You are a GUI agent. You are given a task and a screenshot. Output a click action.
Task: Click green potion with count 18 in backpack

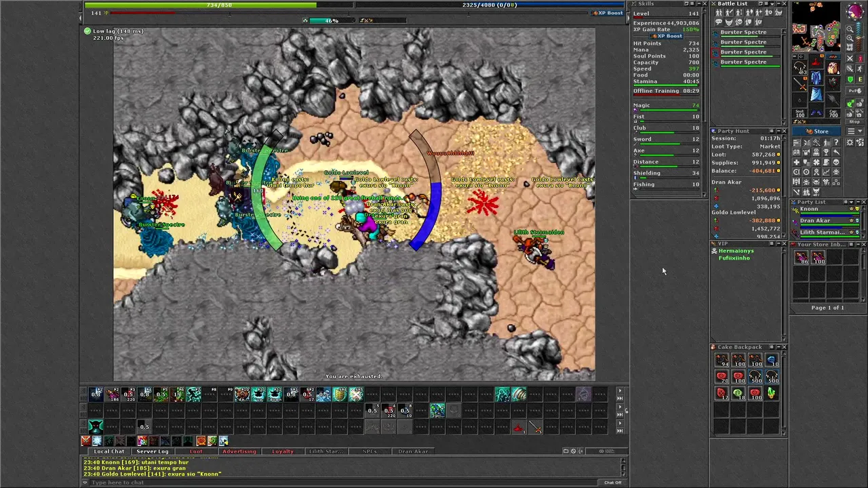[738, 393]
